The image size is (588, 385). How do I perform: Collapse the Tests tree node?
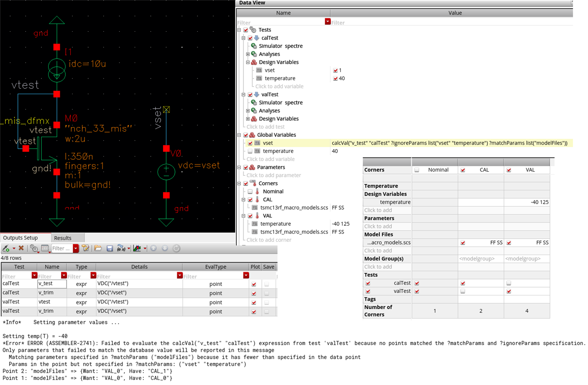coord(239,30)
